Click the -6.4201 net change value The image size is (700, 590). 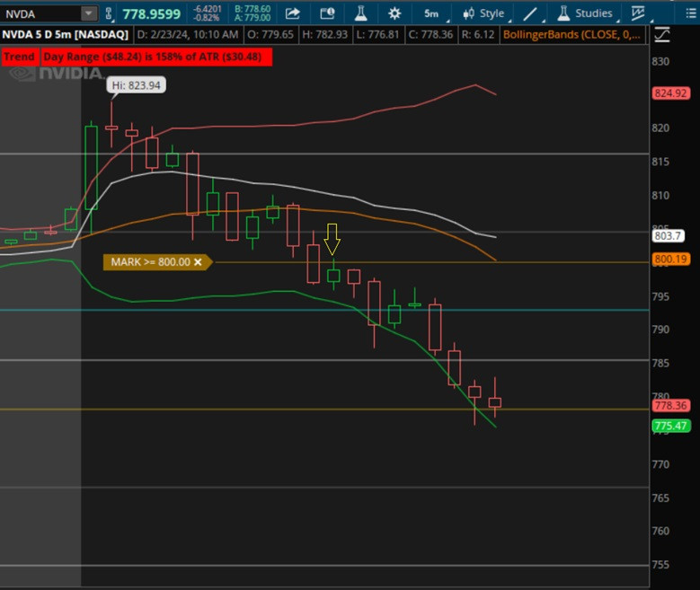coord(208,9)
